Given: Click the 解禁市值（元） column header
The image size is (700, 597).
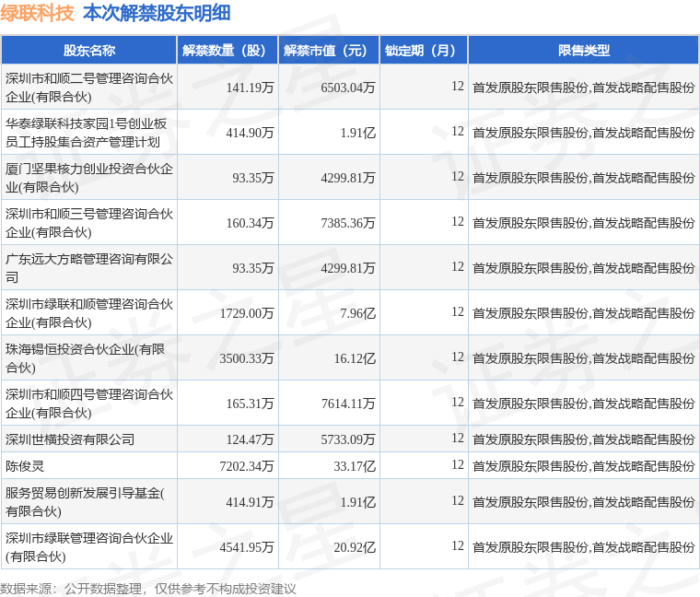Looking at the screenshot, I should click(329, 51).
